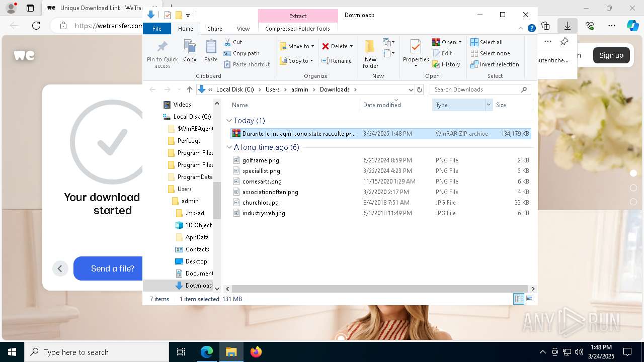Refresh the Downloads folder view
The height and width of the screenshot is (362, 644).
coord(420,89)
